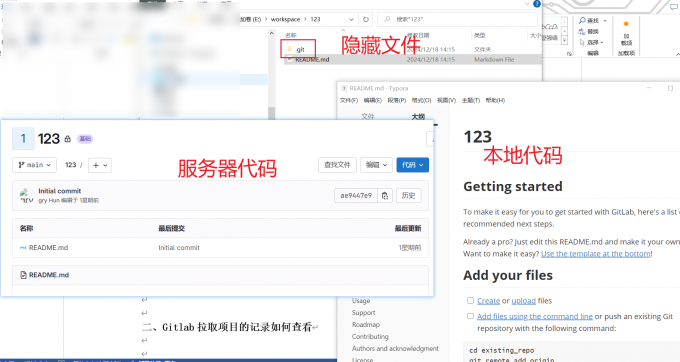Open the 帮助(H) menu in Typora

click(495, 101)
